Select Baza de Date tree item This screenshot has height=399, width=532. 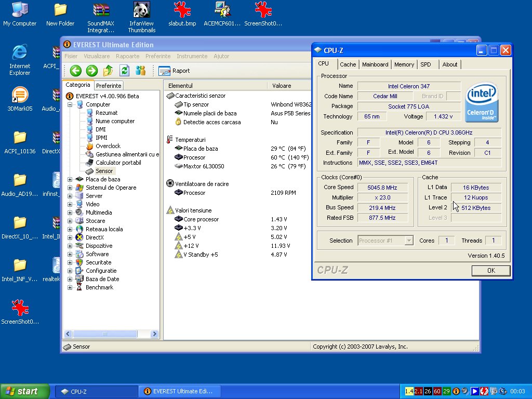[102, 279]
